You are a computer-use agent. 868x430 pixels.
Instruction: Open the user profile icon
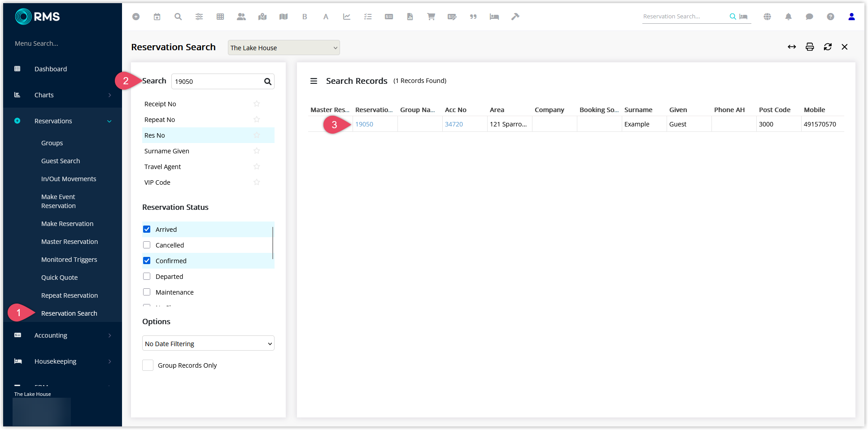(x=851, y=17)
